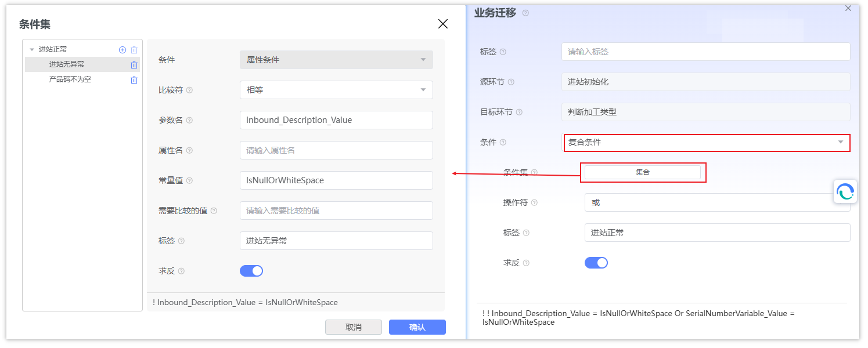The image size is (868, 348).
Task: Click help icon next to 比较符 label
Action: 189,90
